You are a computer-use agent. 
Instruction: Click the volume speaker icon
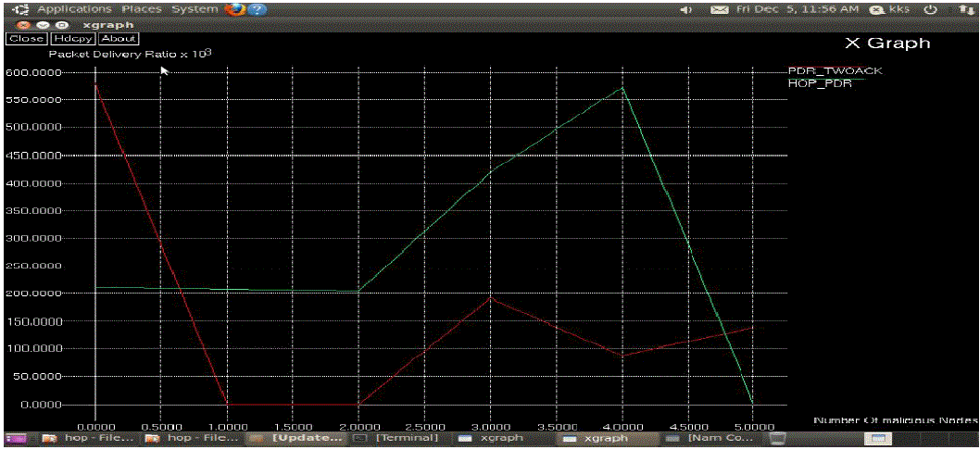pyautogui.click(x=687, y=10)
